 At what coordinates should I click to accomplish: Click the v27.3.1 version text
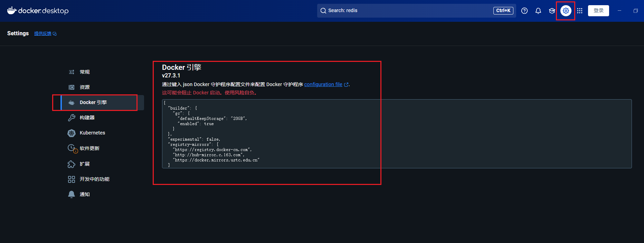(171, 75)
